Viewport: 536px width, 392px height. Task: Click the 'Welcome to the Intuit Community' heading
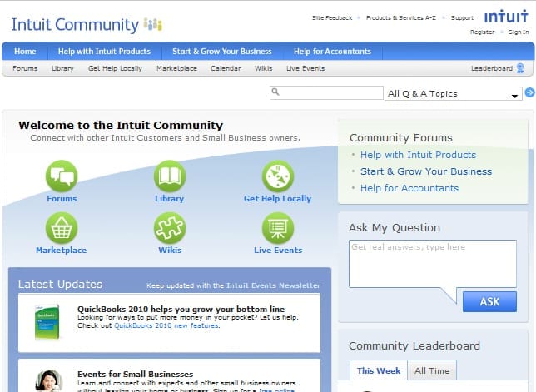[x=121, y=125]
